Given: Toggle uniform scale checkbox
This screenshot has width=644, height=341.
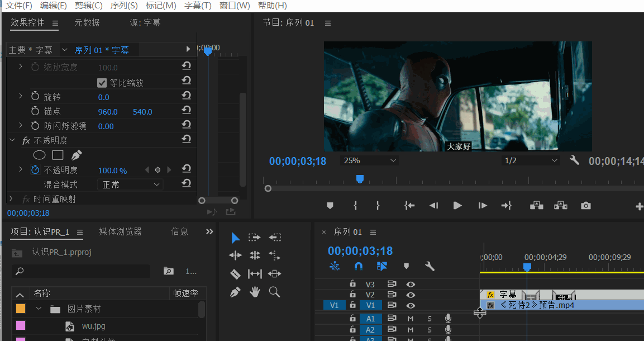Looking at the screenshot, I should (x=102, y=83).
